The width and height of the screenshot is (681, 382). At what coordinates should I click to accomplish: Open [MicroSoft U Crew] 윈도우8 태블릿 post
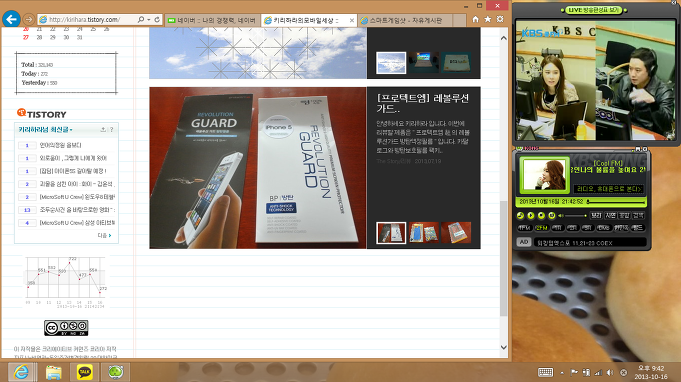[77, 197]
